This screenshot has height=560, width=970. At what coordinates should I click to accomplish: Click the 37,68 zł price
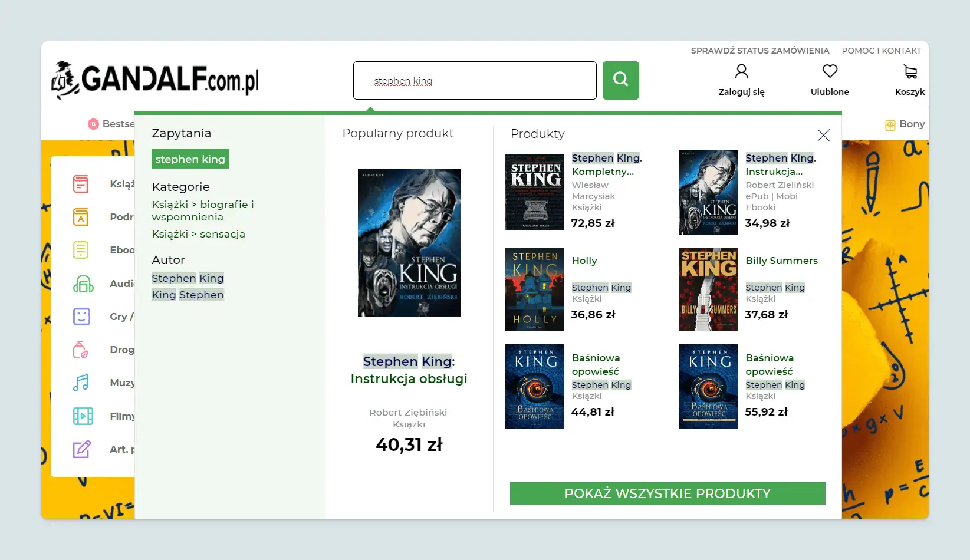pyautogui.click(x=767, y=315)
